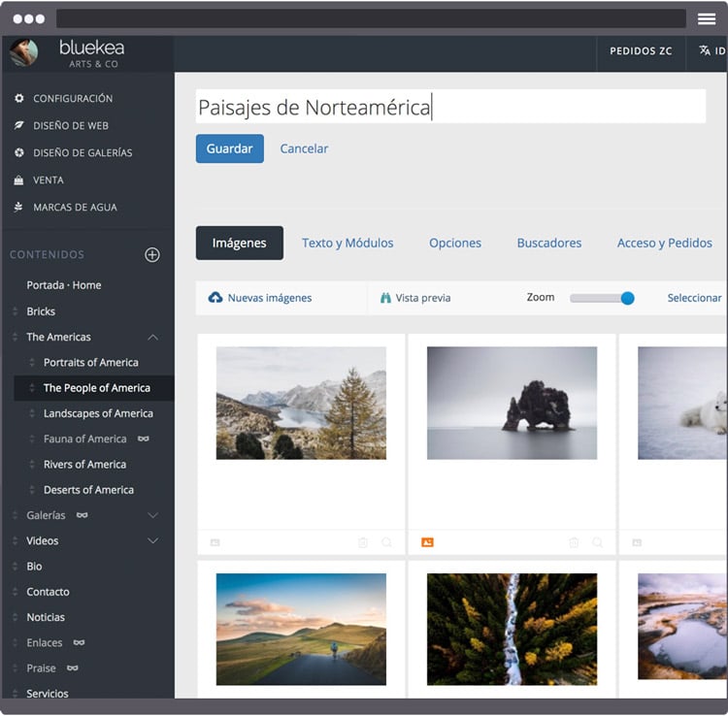Click the Vista previa link
Screen dimensions: 728x716
(x=422, y=298)
